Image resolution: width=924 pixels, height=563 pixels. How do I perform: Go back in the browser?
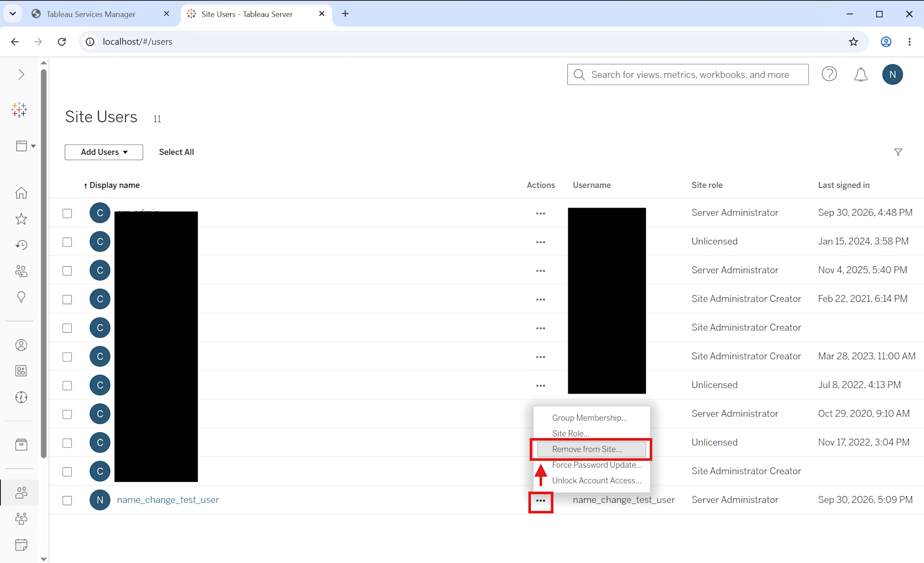pos(15,42)
